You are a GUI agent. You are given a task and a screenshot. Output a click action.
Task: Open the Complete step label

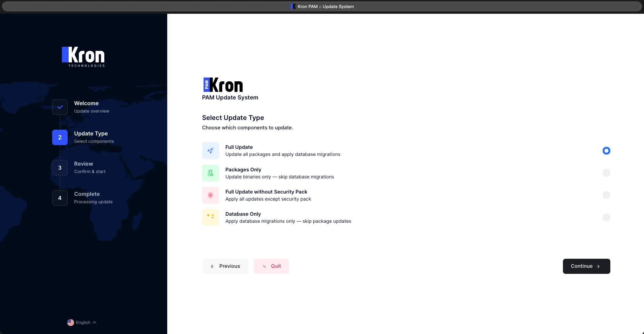(87, 194)
